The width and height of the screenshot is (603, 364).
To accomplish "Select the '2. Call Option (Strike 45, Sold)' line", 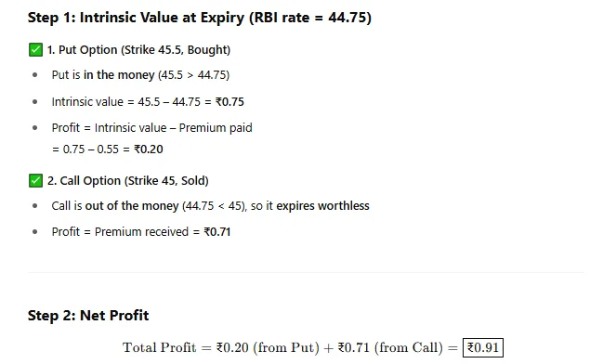I will [x=128, y=181].
